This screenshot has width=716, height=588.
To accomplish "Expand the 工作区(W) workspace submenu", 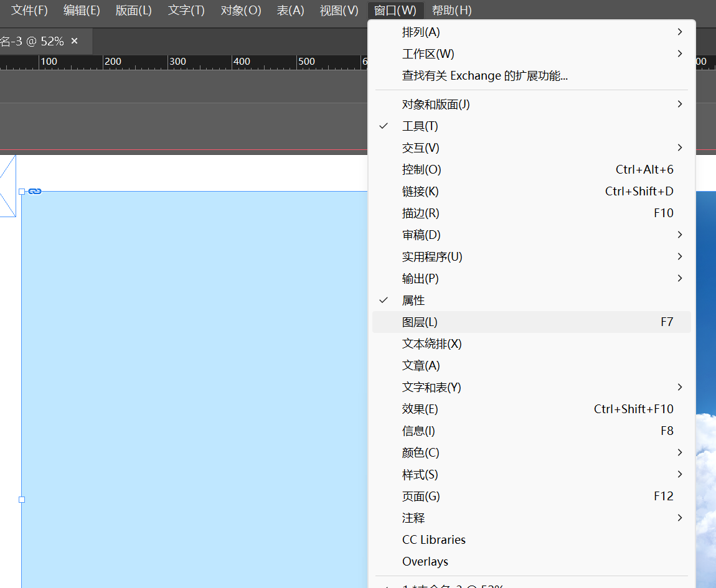I will coord(428,54).
